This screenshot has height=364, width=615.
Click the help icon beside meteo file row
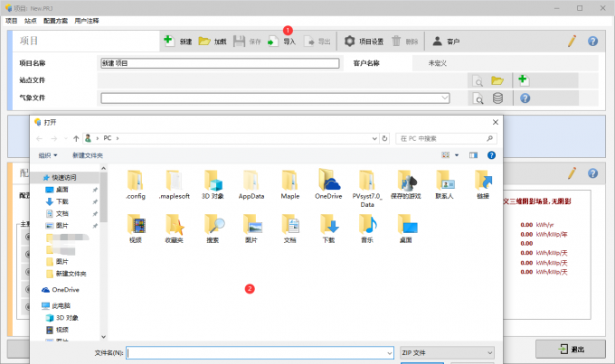point(525,98)
